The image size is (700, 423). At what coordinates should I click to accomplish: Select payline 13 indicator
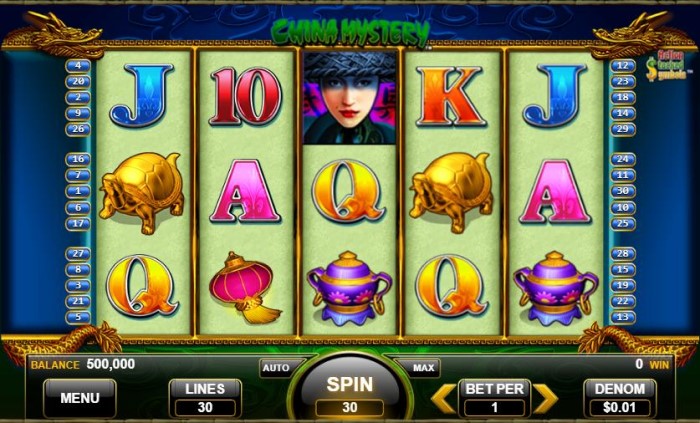click(623, 317)
